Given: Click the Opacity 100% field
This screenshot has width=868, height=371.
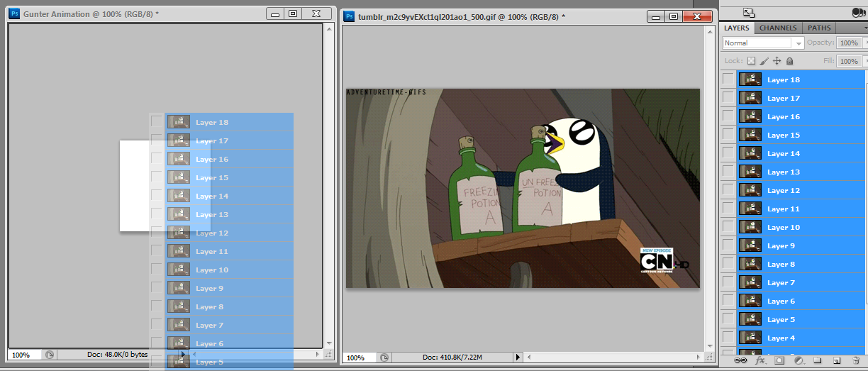Looking at the screenshot, I should click(848, 43).
